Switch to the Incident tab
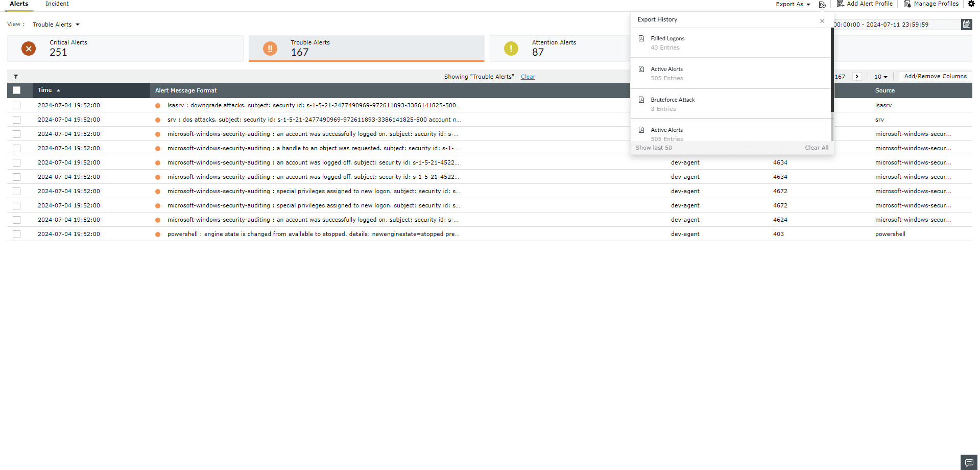 coord(57,4)
